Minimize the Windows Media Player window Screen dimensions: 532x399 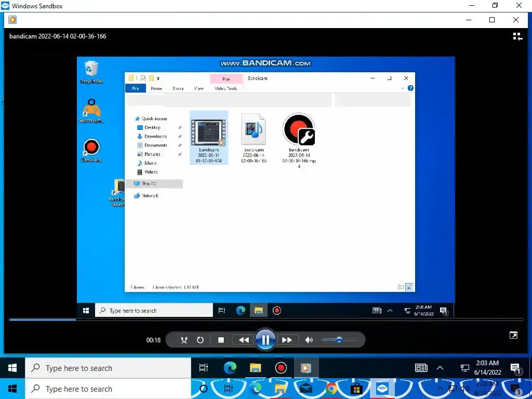click(469, 20)
